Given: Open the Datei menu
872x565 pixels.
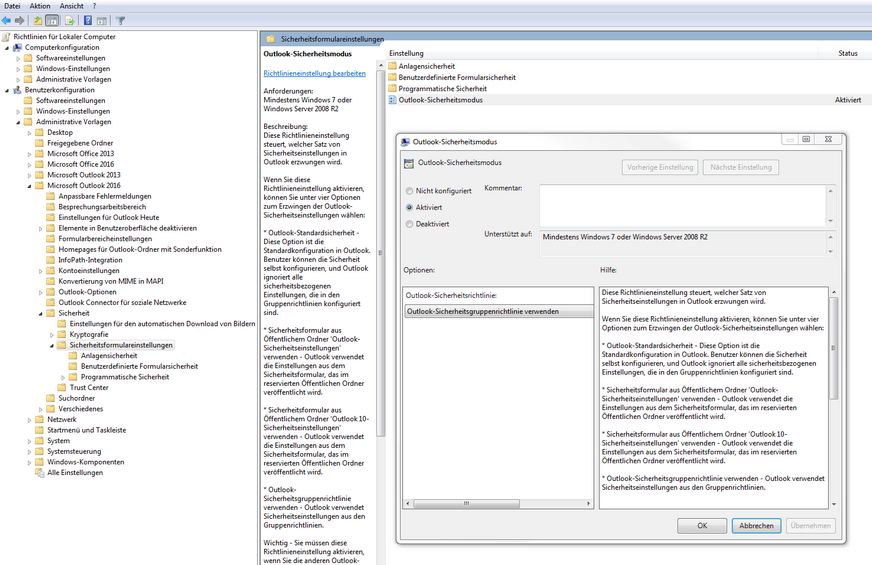Looking at the screenshot, I should click(x=12, y=6).
